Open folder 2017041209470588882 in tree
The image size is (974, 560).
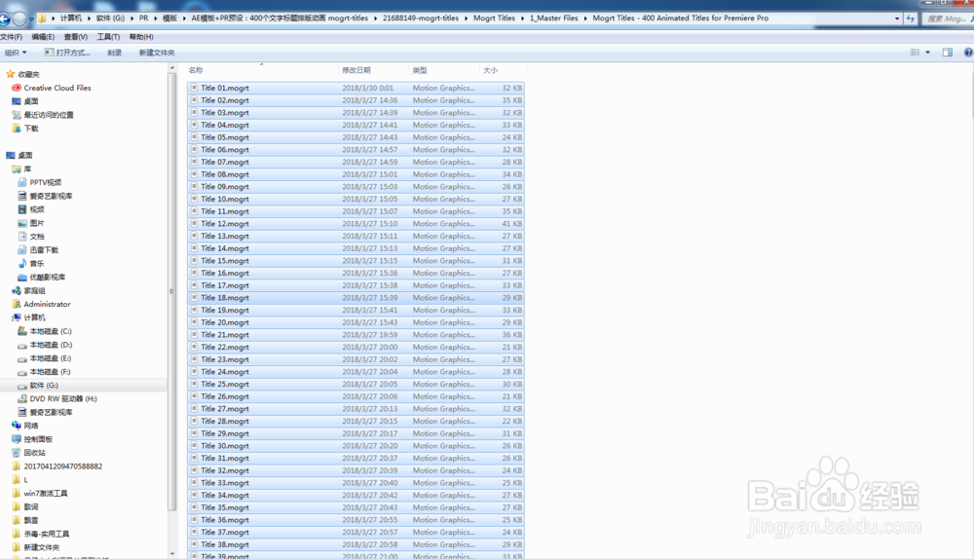[x=62, y=467]
